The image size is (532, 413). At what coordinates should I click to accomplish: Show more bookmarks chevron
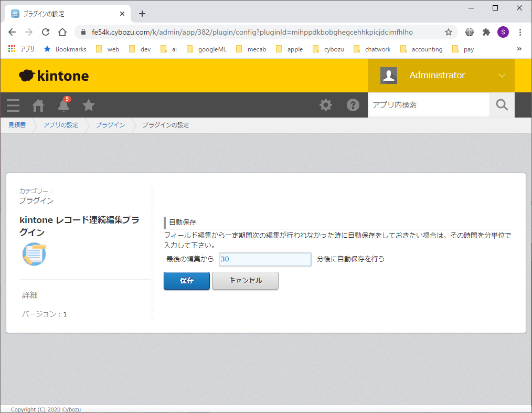tap(519, 49)
